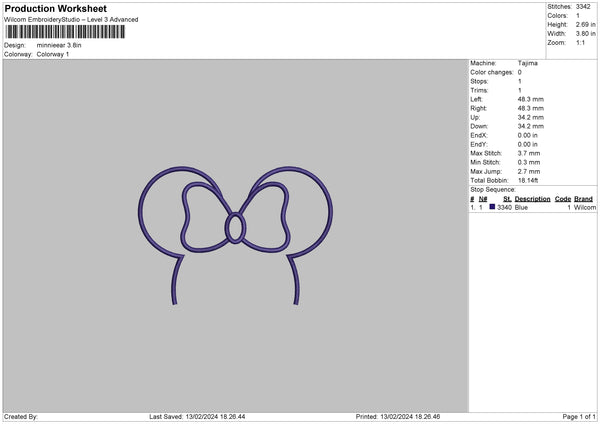Click the Total Bobbin value "18.14ft"

click(x=528, y=181)
